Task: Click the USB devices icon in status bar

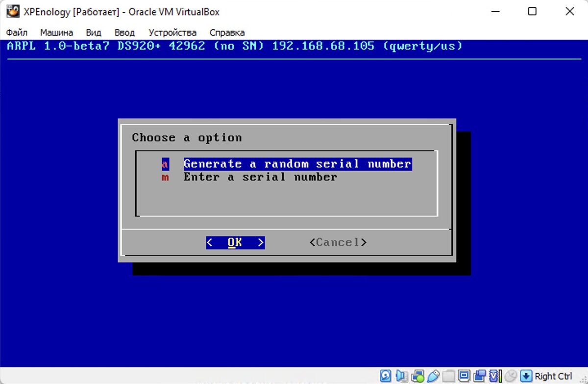Action: (434, 375)
